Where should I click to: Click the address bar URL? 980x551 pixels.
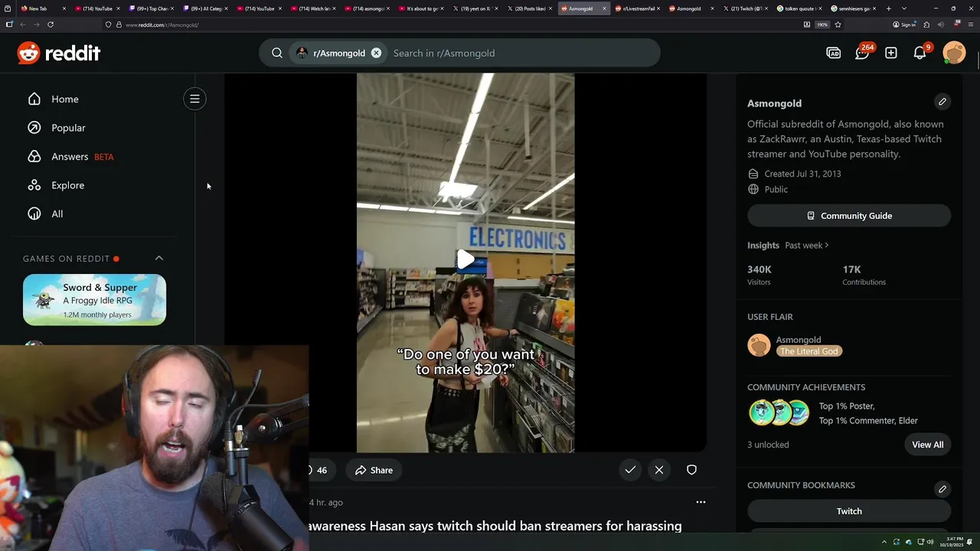(162, 24)
